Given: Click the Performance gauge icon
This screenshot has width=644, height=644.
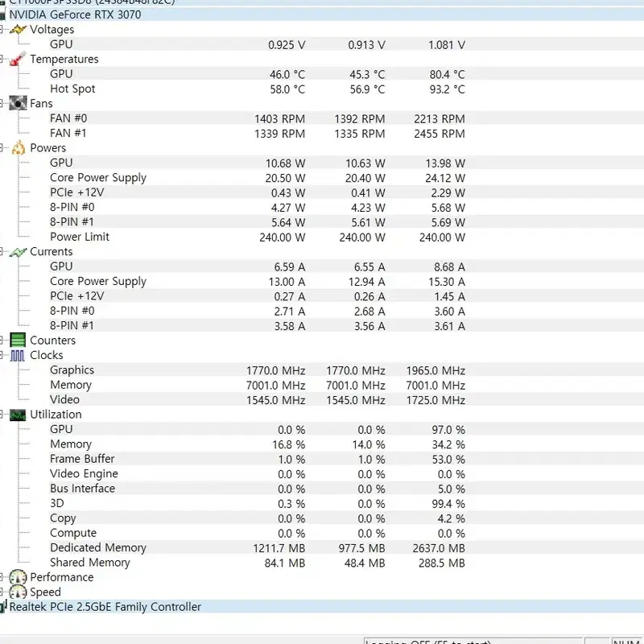Looking at the screenshot, I should pyautogui.click(x=18, y=577).
